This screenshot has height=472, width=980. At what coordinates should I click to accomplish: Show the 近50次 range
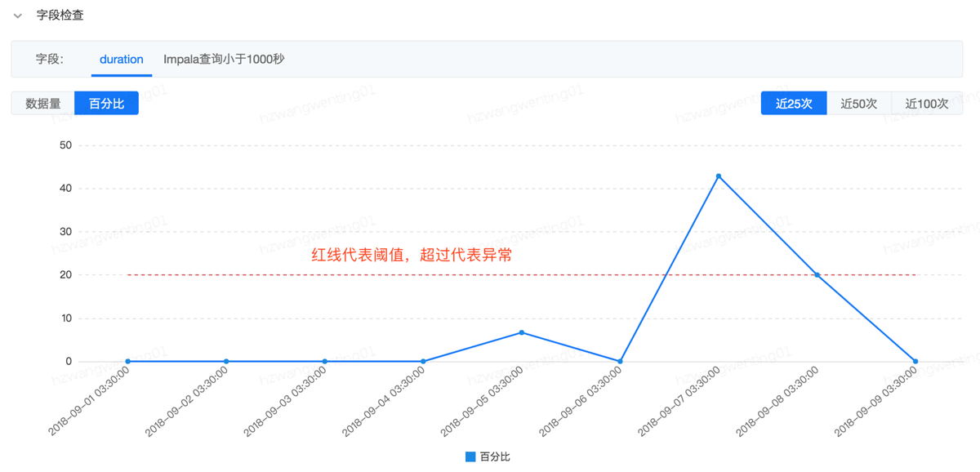(859, 104)
